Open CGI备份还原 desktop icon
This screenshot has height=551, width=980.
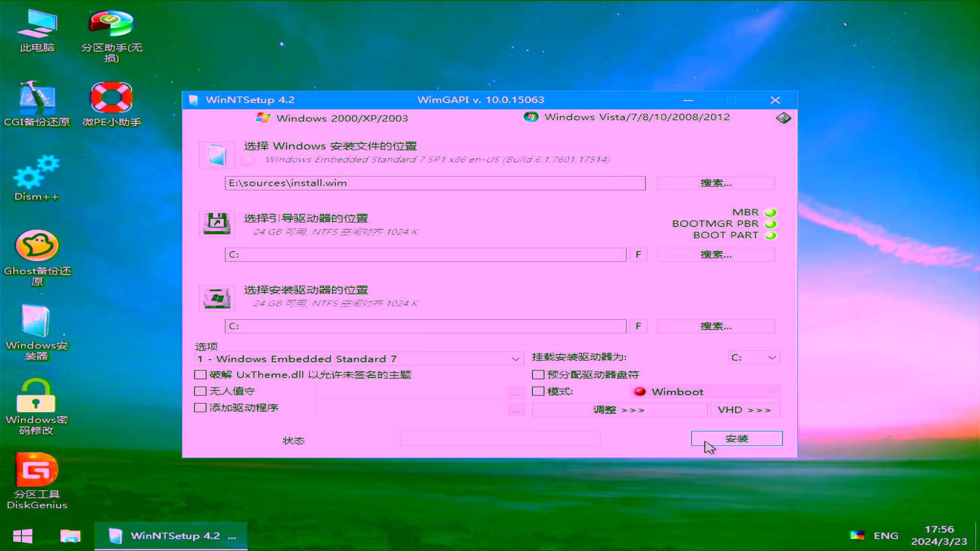(37, 105)
